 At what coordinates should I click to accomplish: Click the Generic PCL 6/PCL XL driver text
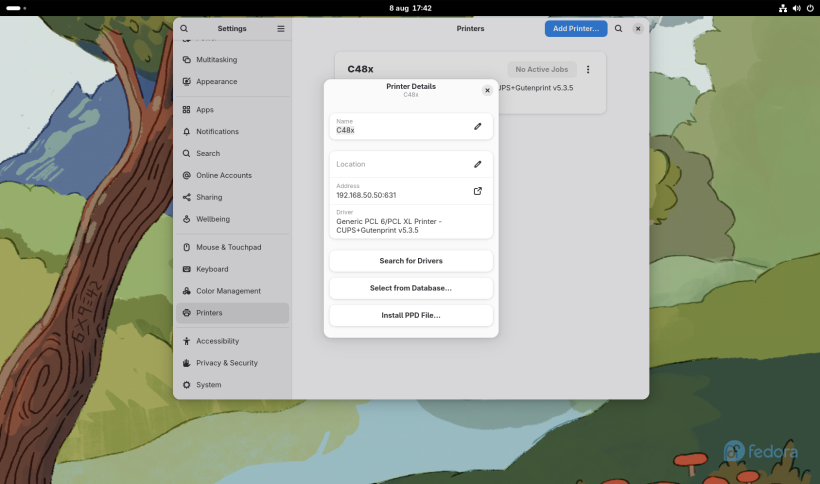coord(389,226)
